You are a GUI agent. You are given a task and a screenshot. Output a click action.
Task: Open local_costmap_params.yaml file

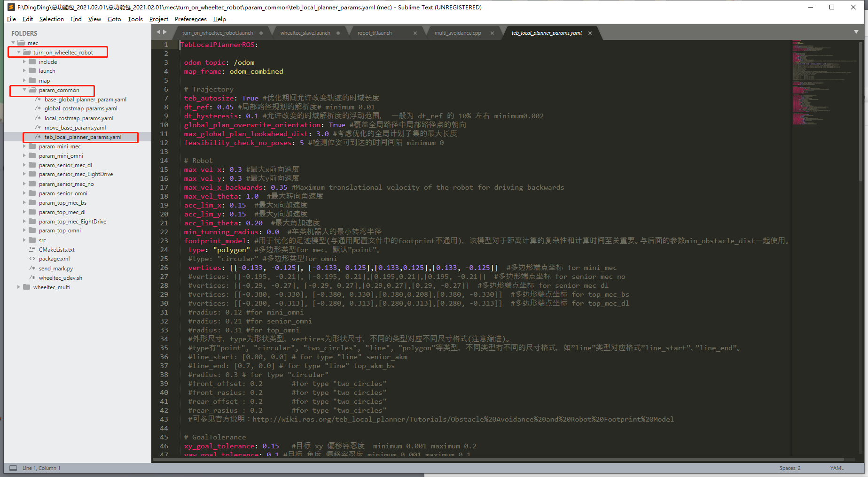point(79,118)
